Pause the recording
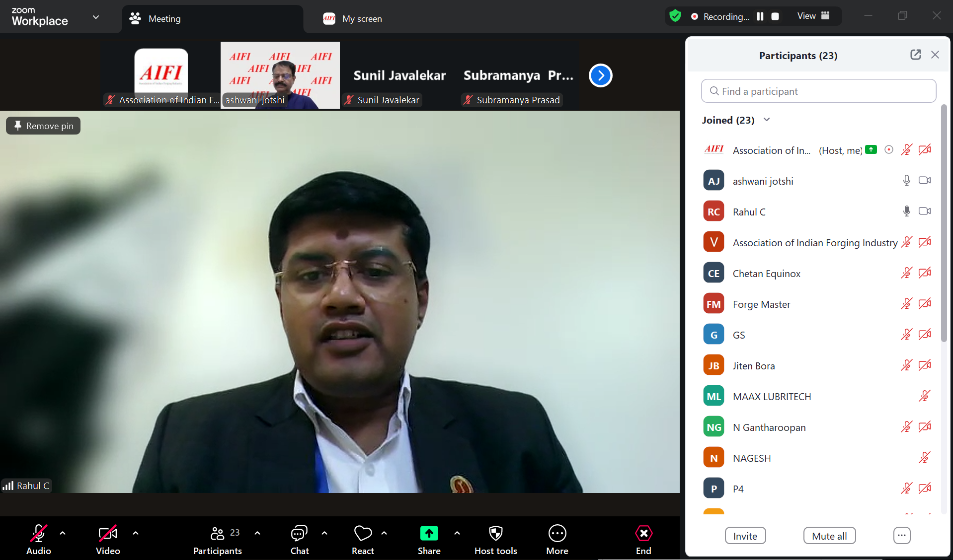953x560 pixels. tap(760, 16)
